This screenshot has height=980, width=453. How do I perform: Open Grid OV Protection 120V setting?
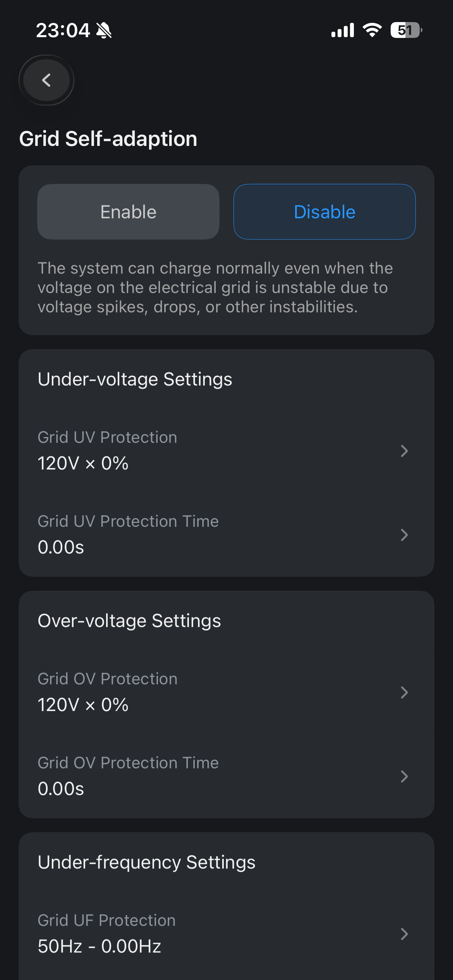point(83,705)
